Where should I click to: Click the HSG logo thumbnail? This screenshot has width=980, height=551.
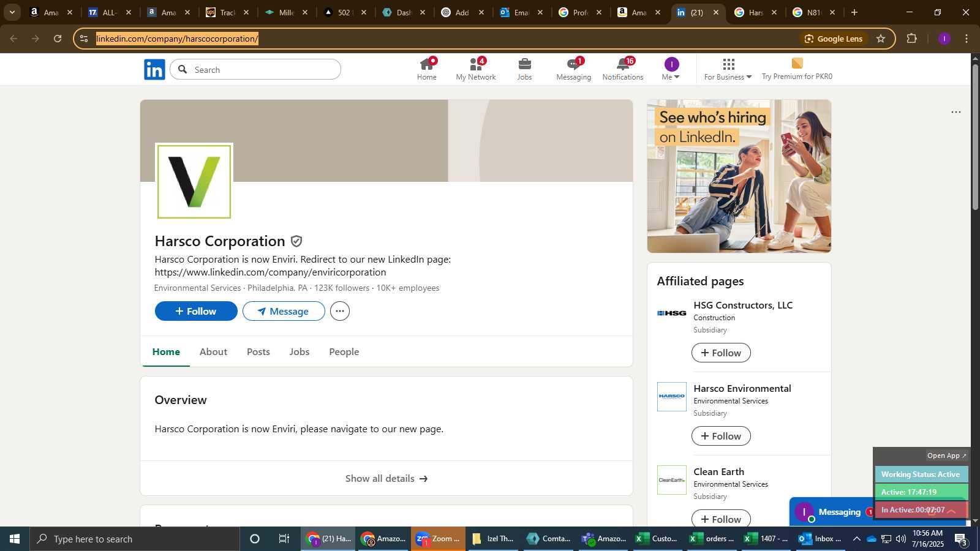click(x=672, y=313)
